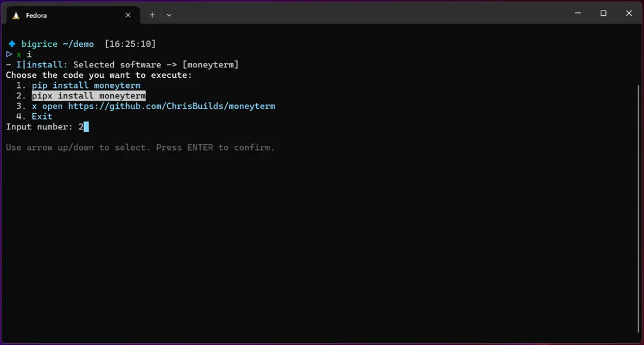Close the terminal window

(x=629, y=13)
